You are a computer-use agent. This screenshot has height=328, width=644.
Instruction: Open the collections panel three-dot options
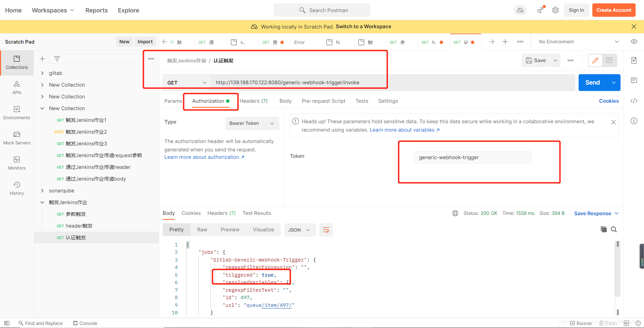click(x=151, y=59)
